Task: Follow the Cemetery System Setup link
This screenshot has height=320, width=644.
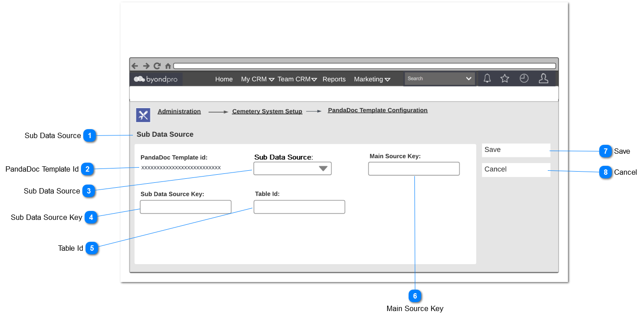Action: [x=267, y=111]
